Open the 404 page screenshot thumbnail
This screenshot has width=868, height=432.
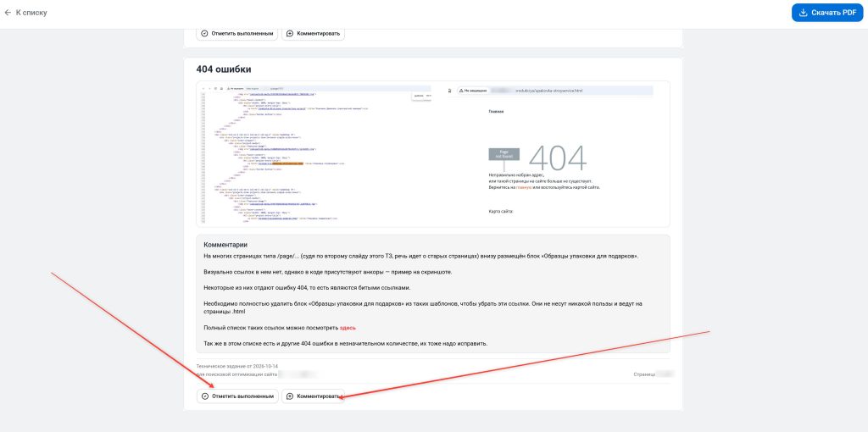click(551, 154)
